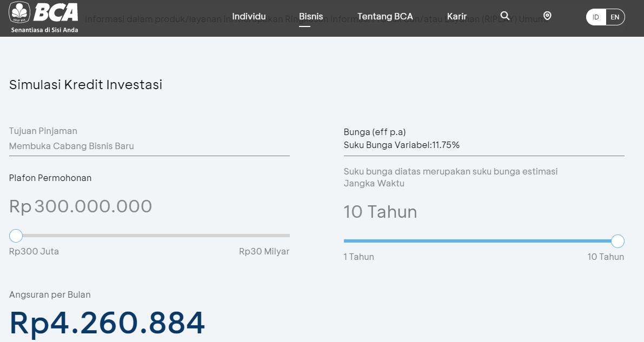Screen dimensions: 644x342
Task: Click the Jangka Waktu slider handle
Action: click(618, 241)
